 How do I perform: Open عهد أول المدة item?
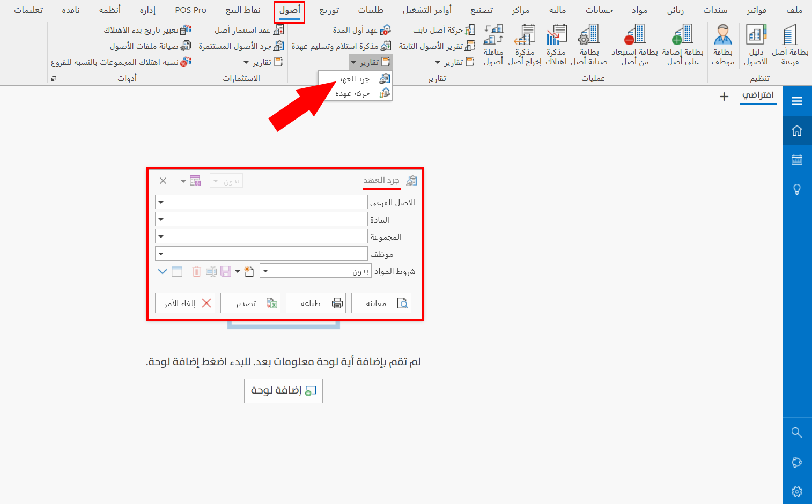[361, 30]
